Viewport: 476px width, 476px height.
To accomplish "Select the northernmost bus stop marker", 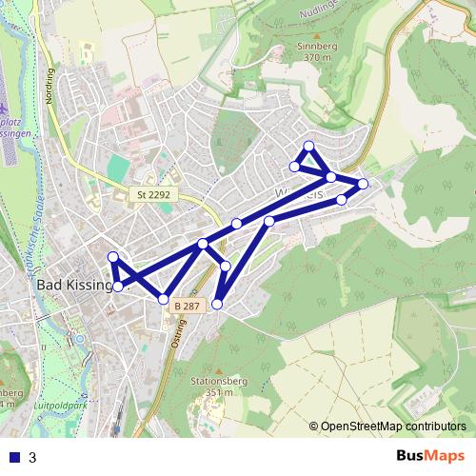I will pyautogui.click(x=308, y=146).
